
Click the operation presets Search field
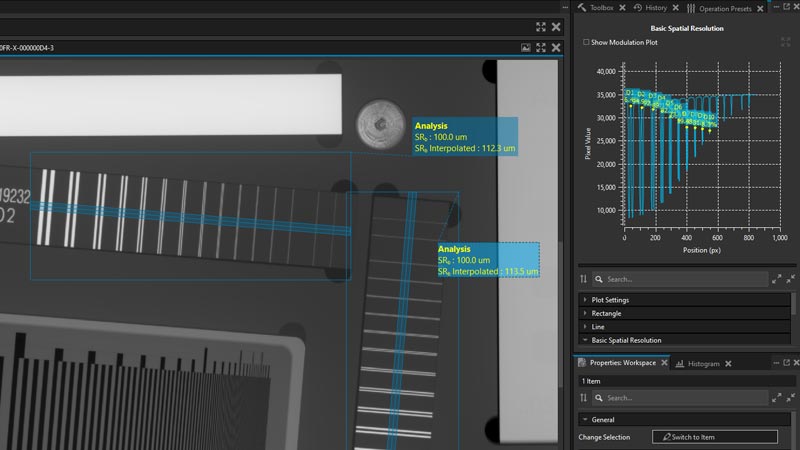coord(680,279)
